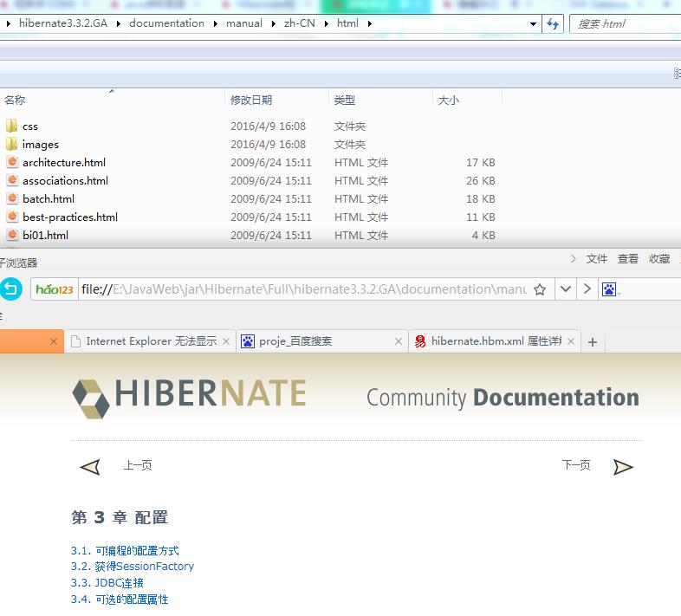Select batch.html file icon
The height and width of the screenshot is (616, 681).
click(12, 199)
